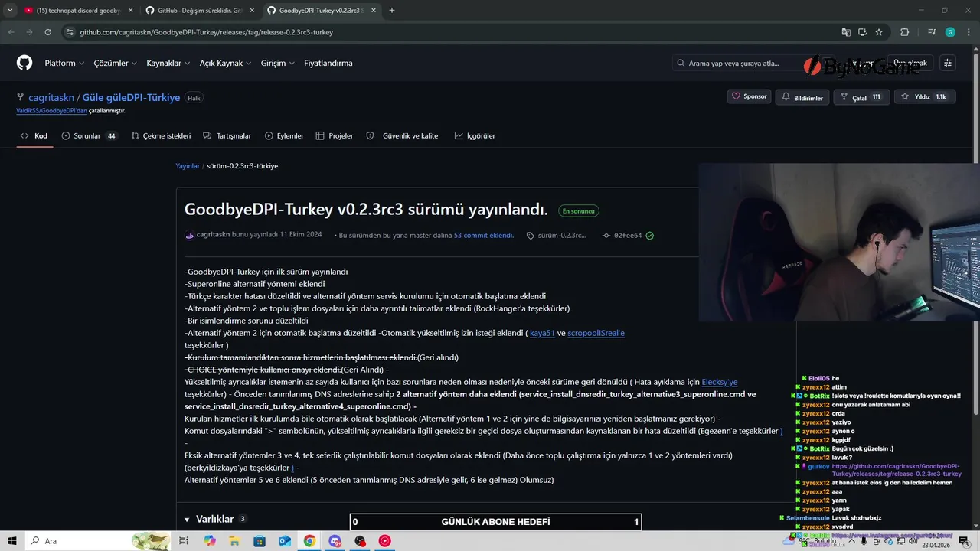Open the tab search chevron button
This screenshot has width=980, height=551.
point(10,11)
